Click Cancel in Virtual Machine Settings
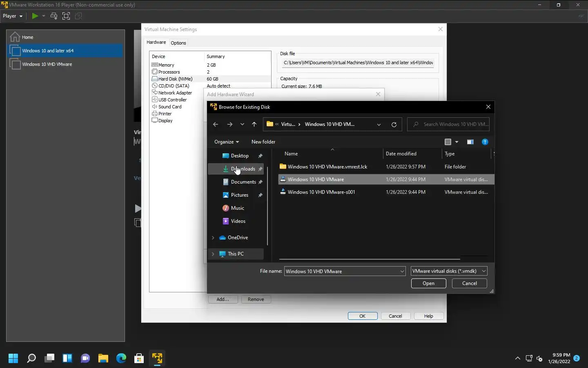This screenshot has width=588, height=368. pyautogui.click(x=396, y=316)
